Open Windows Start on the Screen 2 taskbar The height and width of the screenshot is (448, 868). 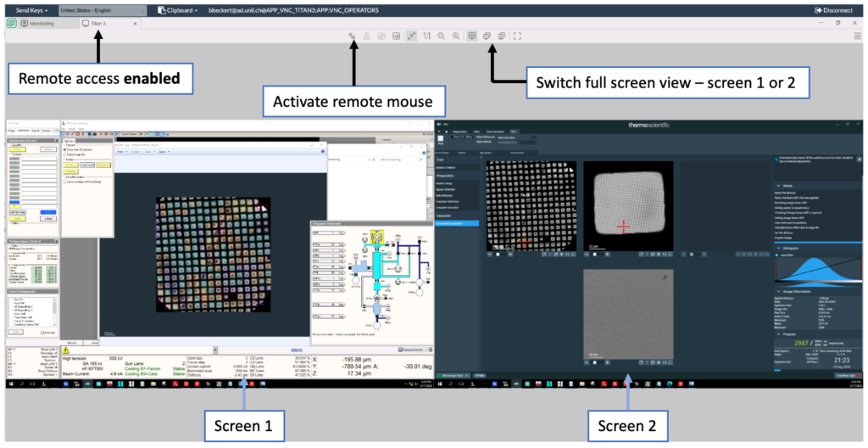point(440,384)
